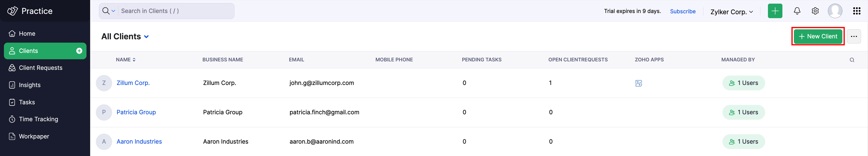This screenshot has width=868, height=156.
Task: Open the settings gear
Action: click(x=815, y=11)
